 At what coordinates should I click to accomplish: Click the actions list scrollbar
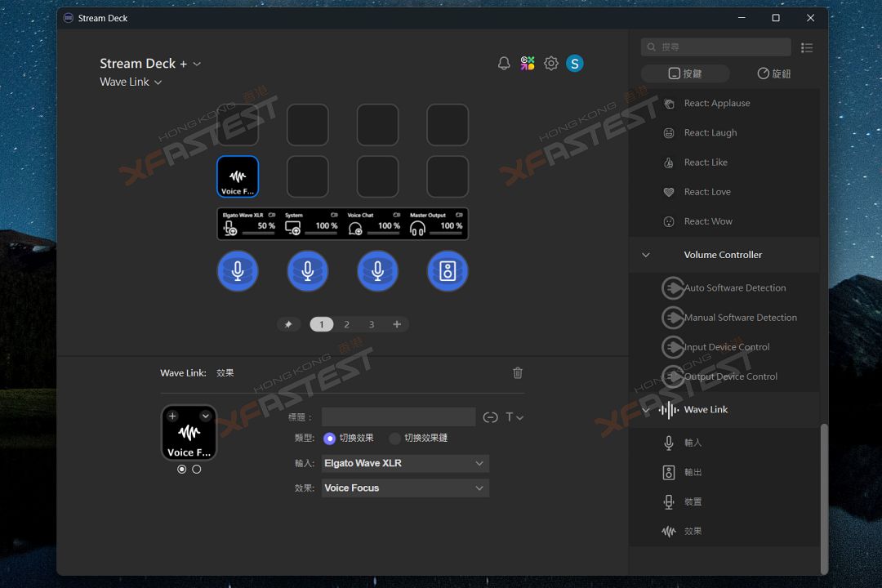(x=824, y=498)
